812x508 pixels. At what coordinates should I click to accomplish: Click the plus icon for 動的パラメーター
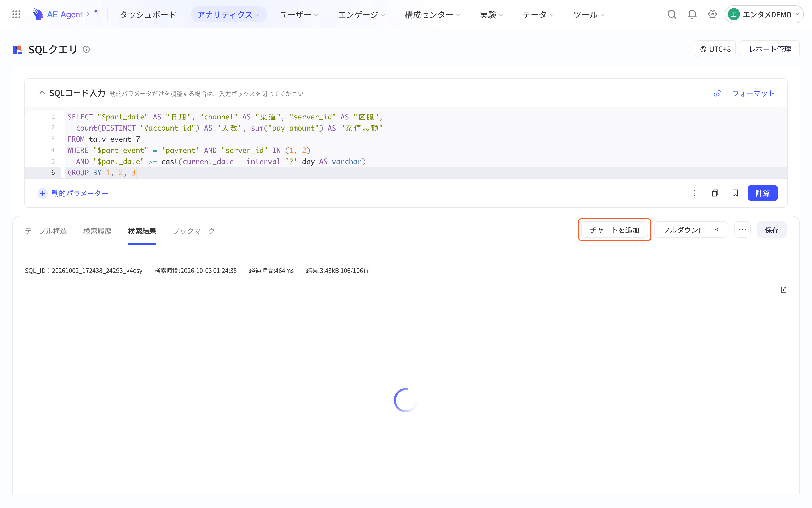42,193
